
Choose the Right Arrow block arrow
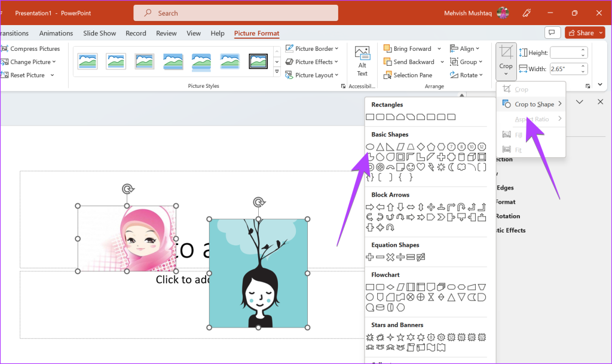tap(369, 207)
